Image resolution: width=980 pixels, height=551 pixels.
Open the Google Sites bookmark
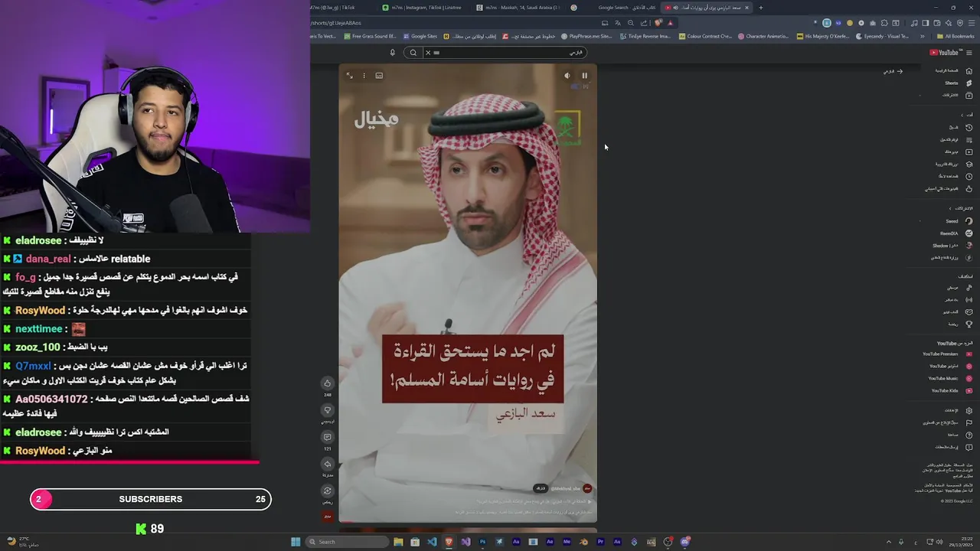[420, 36]
